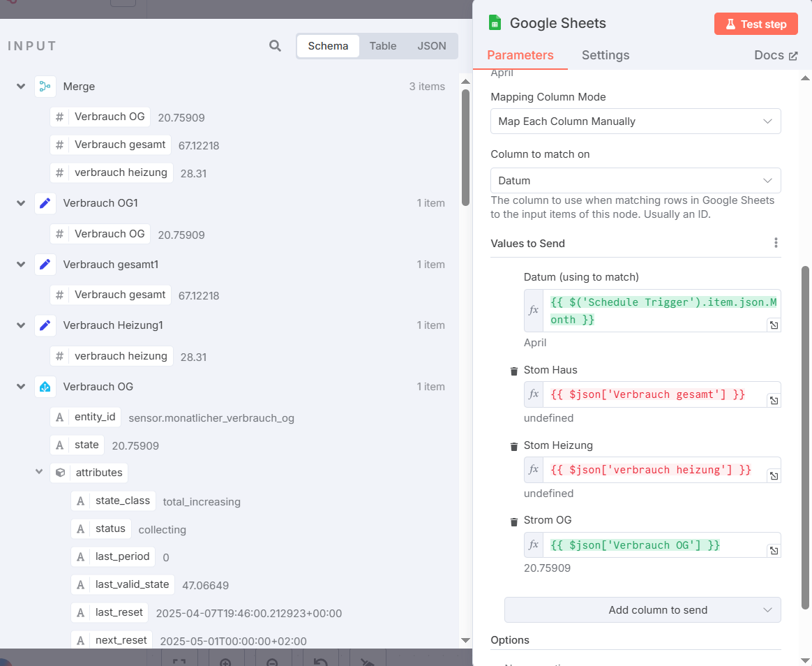
Task: Open expression editor for Datum field
Action: coord(774,325)
